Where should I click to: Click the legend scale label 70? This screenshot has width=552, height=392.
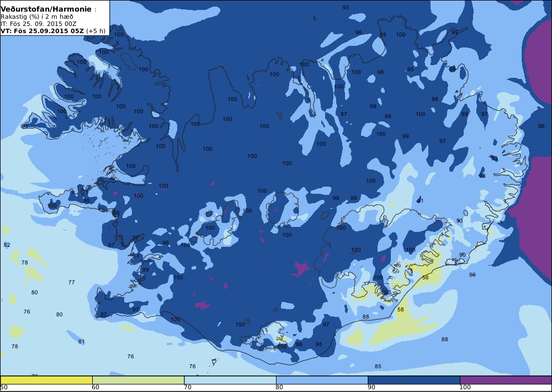point(188,388)
